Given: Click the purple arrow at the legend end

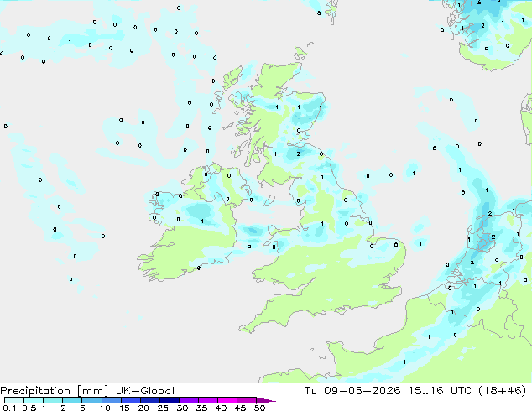Looking at the screenshot, I should pyautogui.click(x=266, y=400).
